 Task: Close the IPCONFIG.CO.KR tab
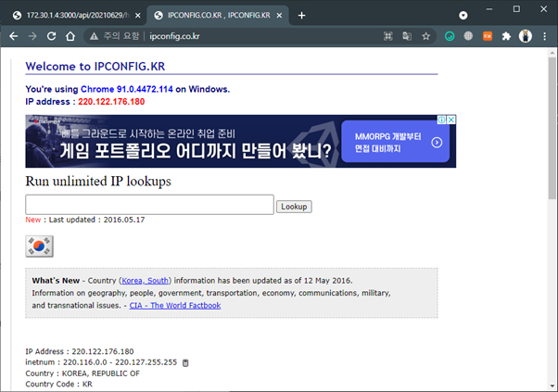(279, 16)
